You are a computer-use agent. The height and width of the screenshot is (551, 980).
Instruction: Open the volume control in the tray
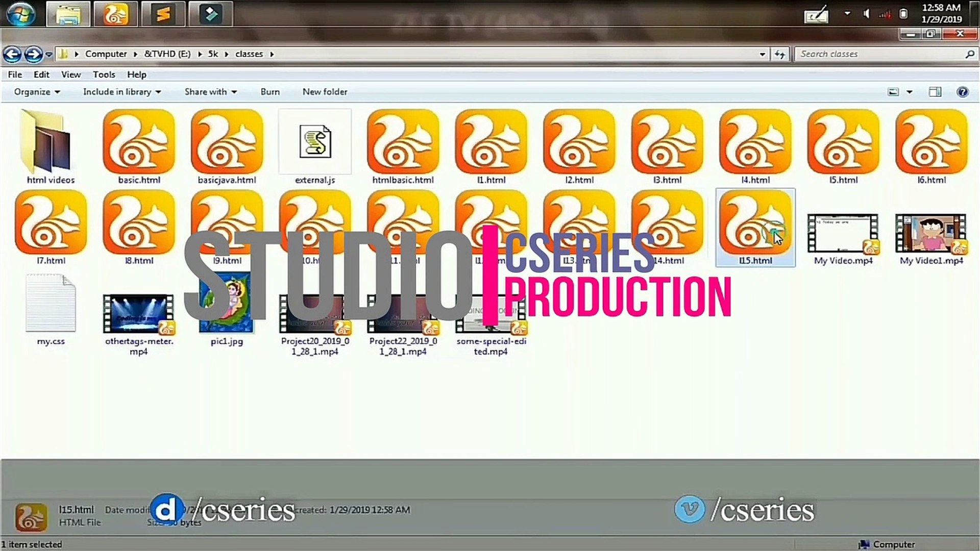(x=866, y=14)
